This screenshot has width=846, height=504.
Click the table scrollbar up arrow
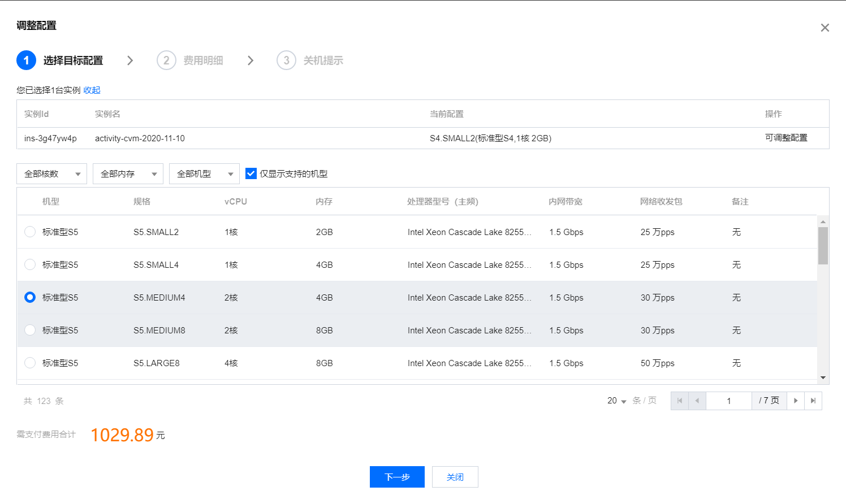823,221
